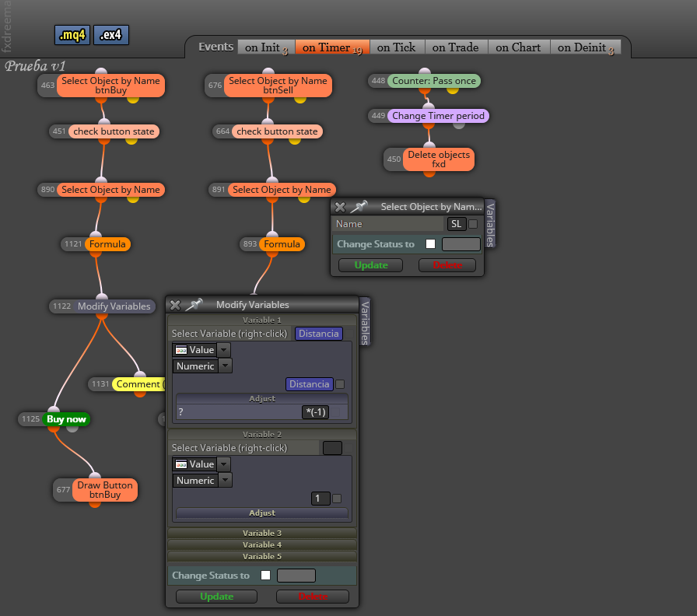This screenshot has width=697, height=616.
Task: Click gray output connector of Buy now block
Action: [x=72, y=428]
